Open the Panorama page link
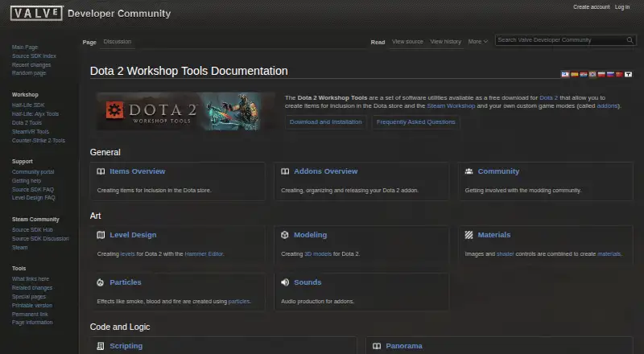Image resolution: width=644 pixels, height=354 pixels. pos(404,346)
